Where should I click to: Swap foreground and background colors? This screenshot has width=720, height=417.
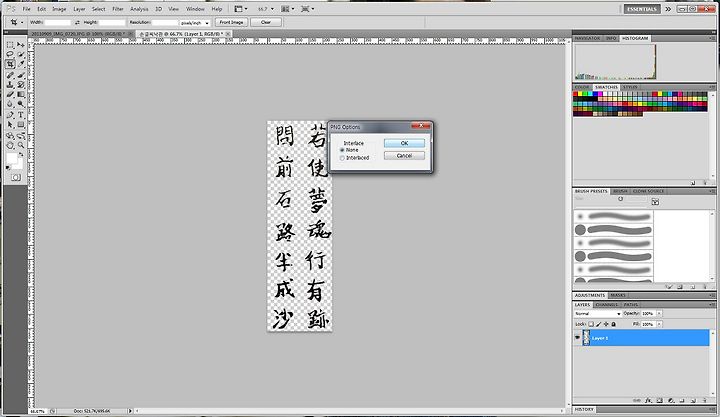coord(21,155)
